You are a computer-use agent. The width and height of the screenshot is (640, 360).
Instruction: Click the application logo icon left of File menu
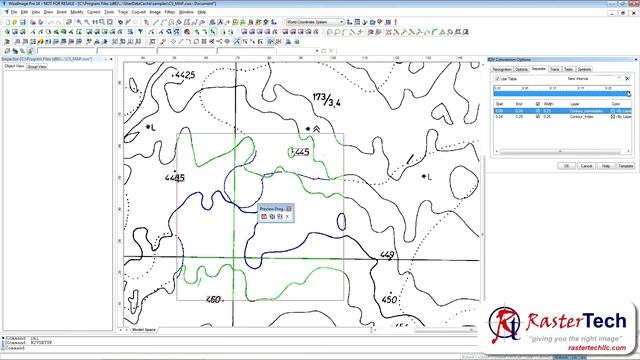[6, 12]
